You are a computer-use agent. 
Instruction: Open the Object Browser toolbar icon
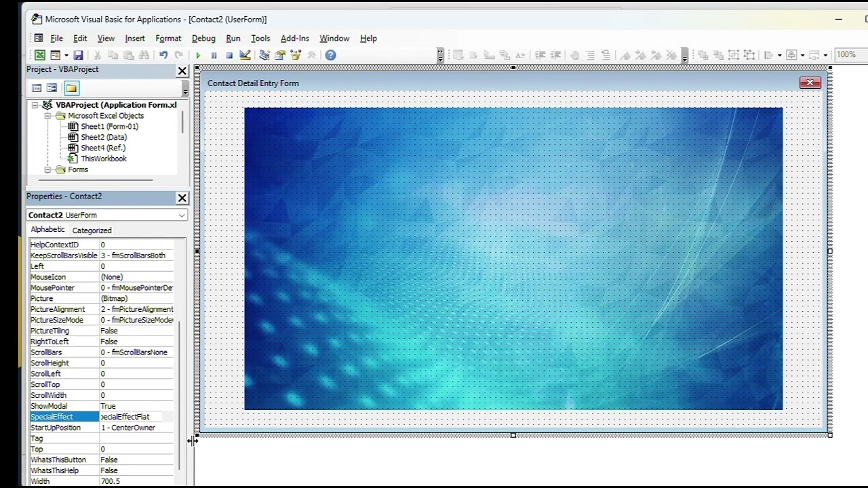point(296,56)
